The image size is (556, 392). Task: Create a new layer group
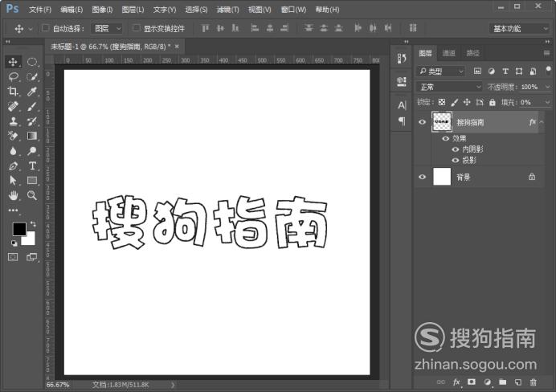tap(502, 382)
